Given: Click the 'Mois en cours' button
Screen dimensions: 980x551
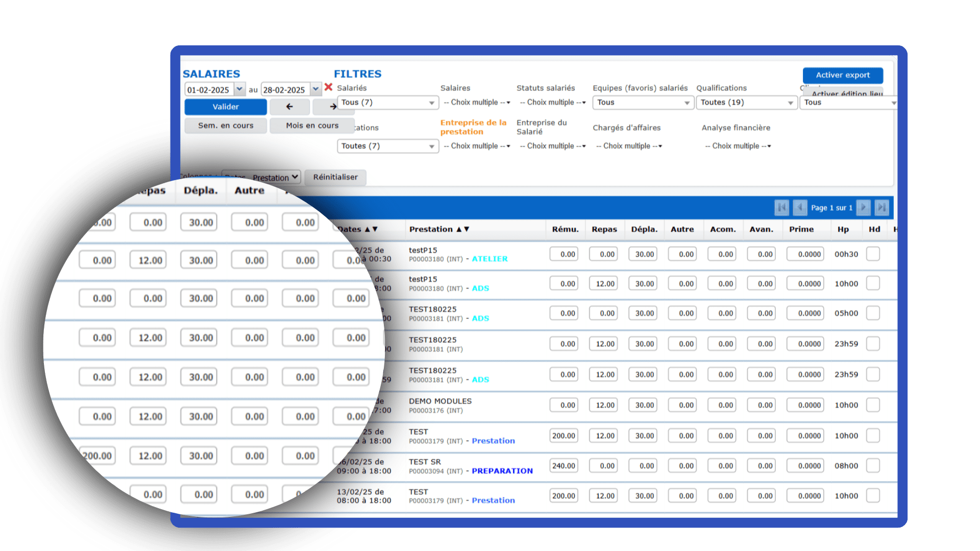Looking at the screenshot, I should pyautogui.click(x=312, y=126).
